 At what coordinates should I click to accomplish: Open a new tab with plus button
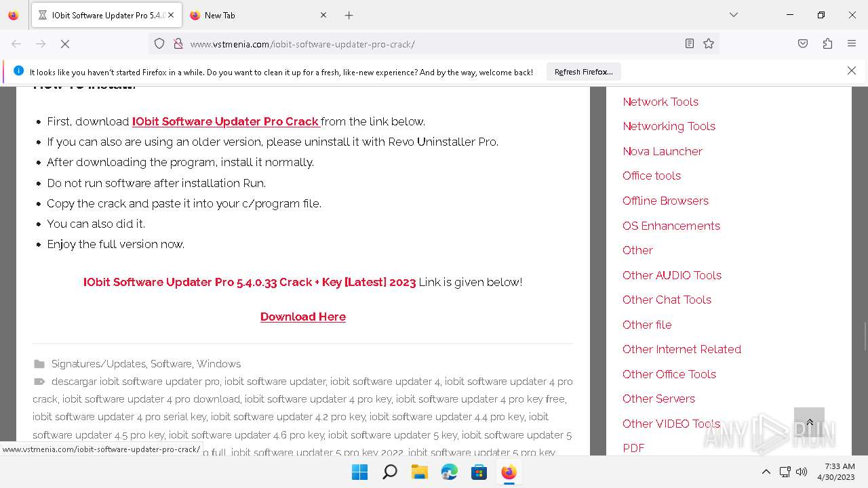349,15
